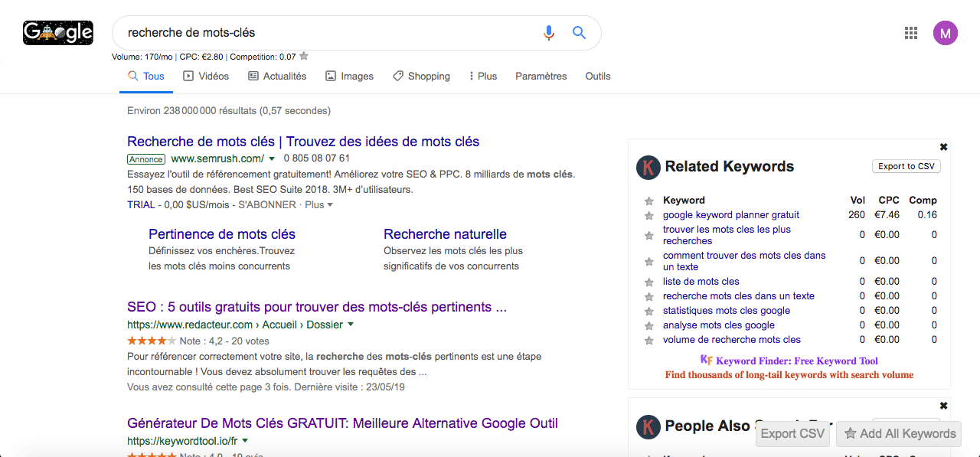980x457 pixels.
Task: Click the '260' volume value
Action: coord(857,215)
